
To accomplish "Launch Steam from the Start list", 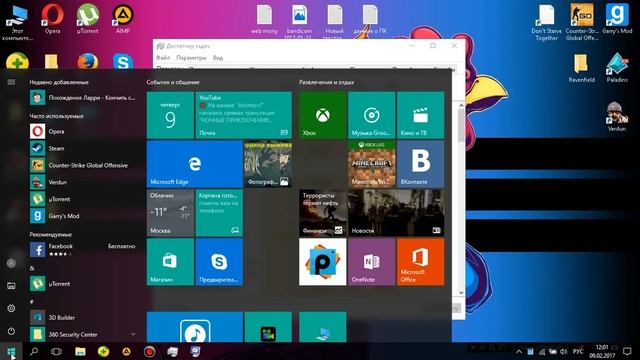I will tap(82, 148).
